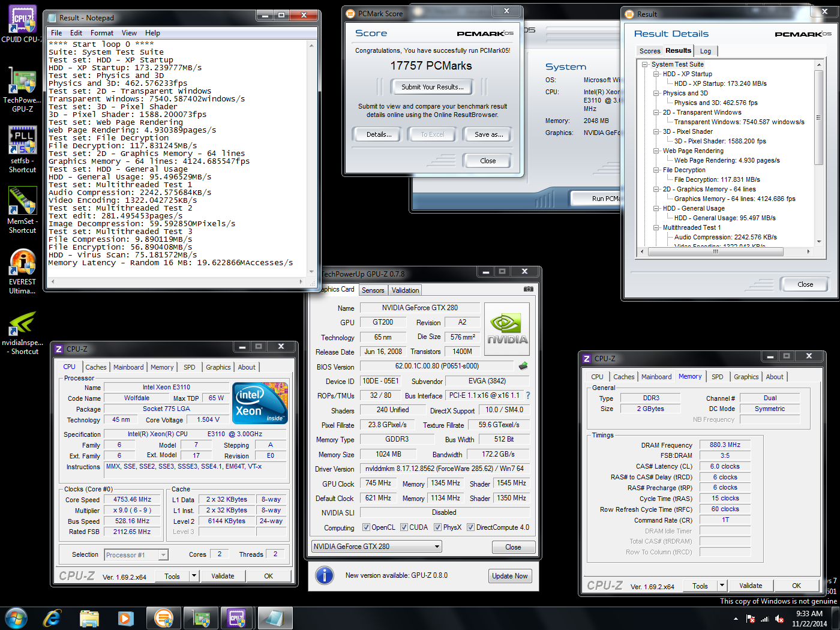This screenshot has height=630, width=840.
Task: Click Validate in the left CPU-Z window
Action: [223, 576]
